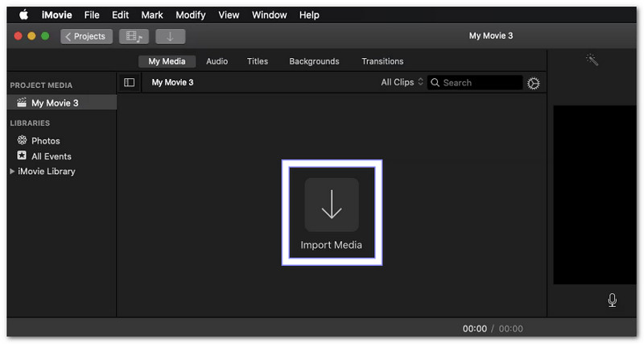Viewport: 644px width, 344px height.
Task: Select My Movie 3 in Project Media
Action: point(55,103)
